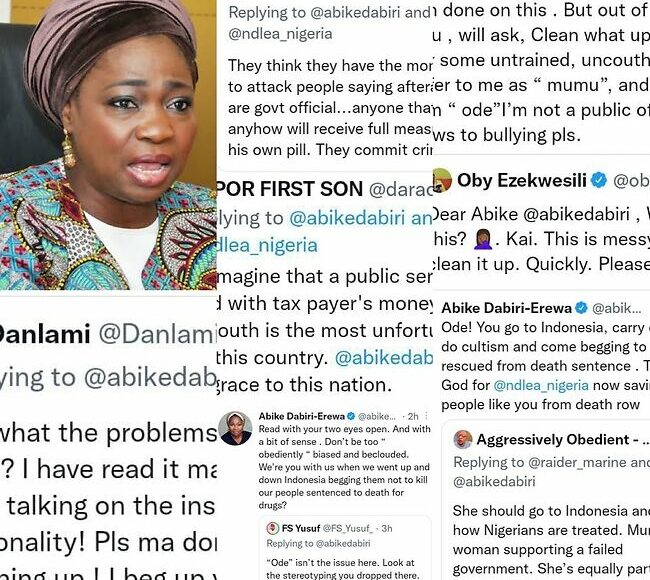Click the Oby Ezekwesili display name
Viewport: 650px width, 580px height.
click(x=522, y=180)
